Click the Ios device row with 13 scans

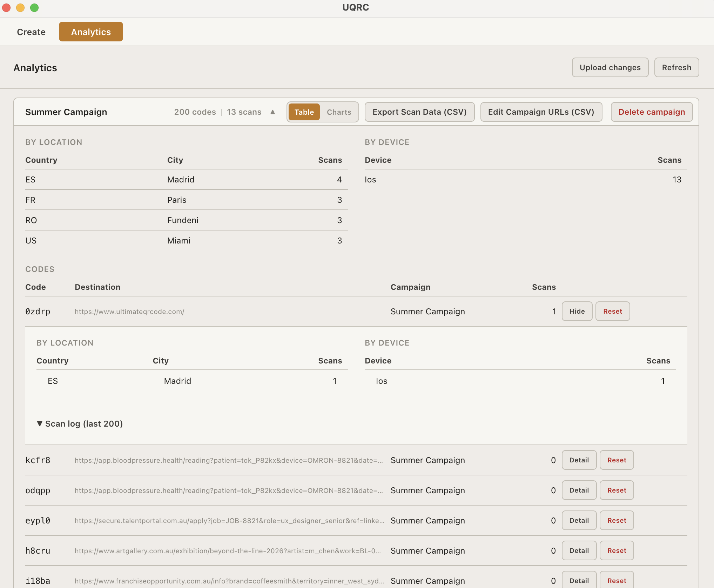click(x=526, y=180)
